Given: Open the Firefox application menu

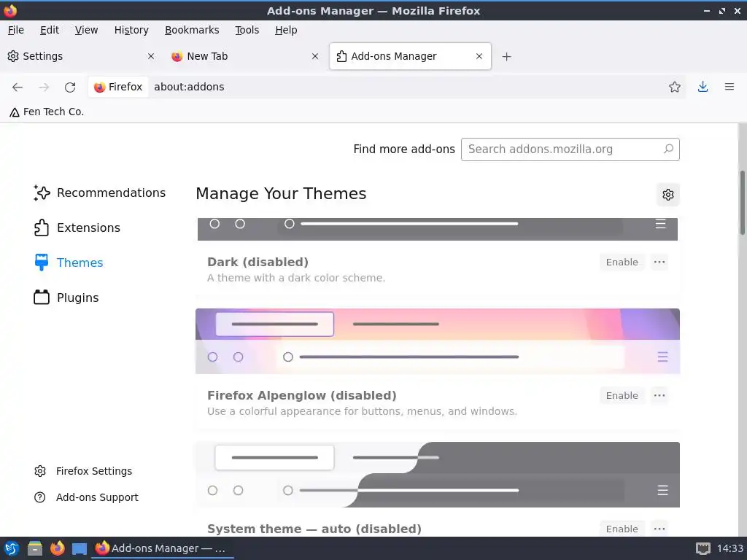Looking at the screenshot, I should [x=729, y=87].
